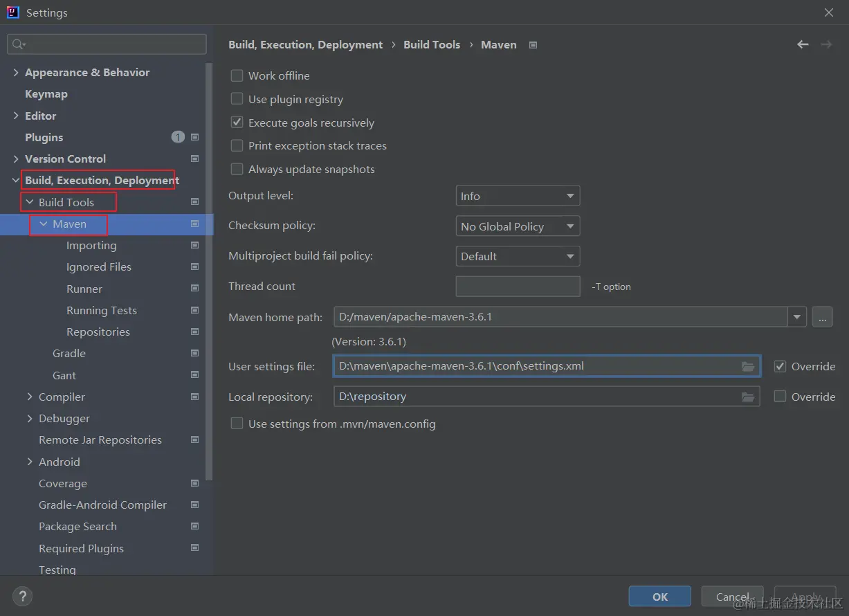
Task: Click the project-level icon beside Coverage
Action: [x=194, y=483]
